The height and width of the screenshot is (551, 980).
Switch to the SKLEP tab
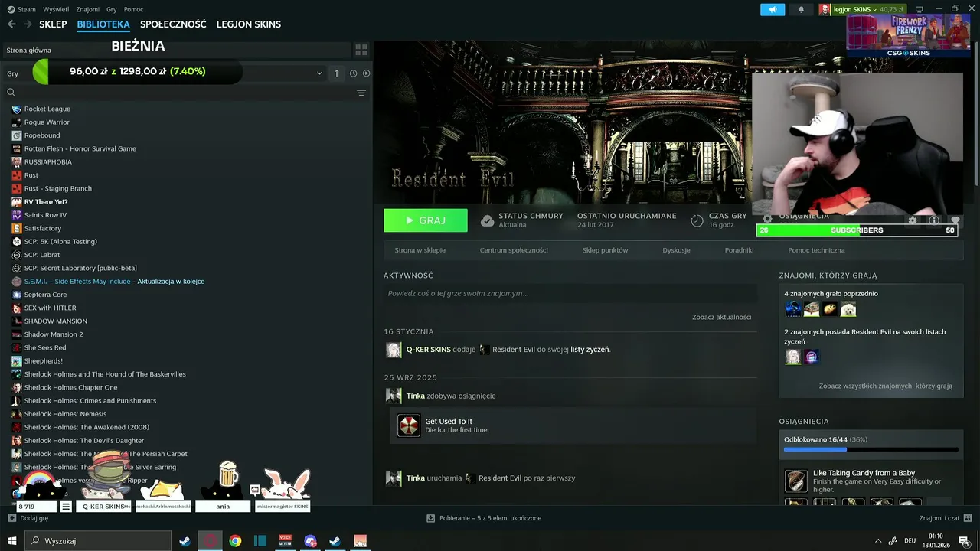54,24
